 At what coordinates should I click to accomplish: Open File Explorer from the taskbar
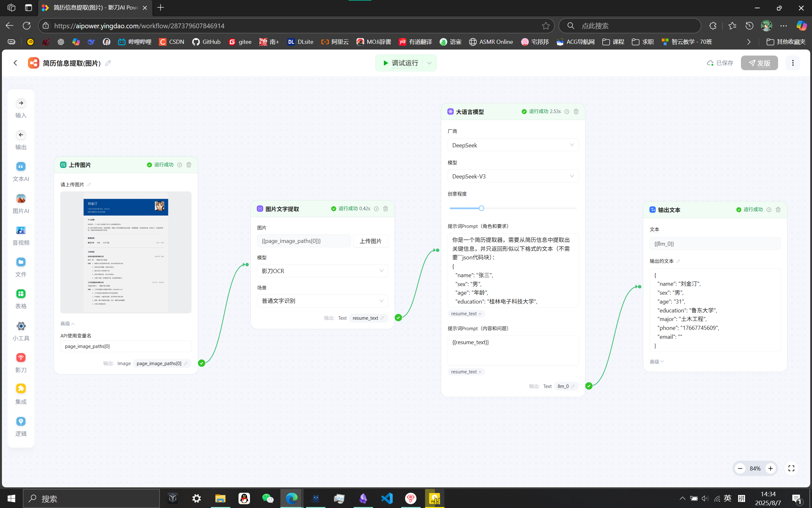[220, 498]
